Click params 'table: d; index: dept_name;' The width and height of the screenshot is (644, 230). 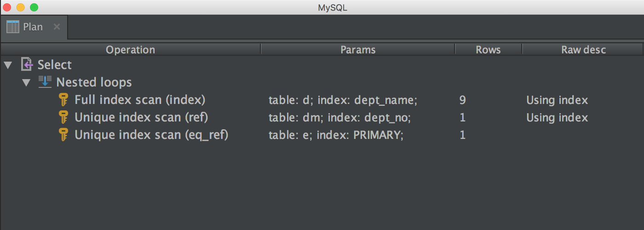pos(343,100)
